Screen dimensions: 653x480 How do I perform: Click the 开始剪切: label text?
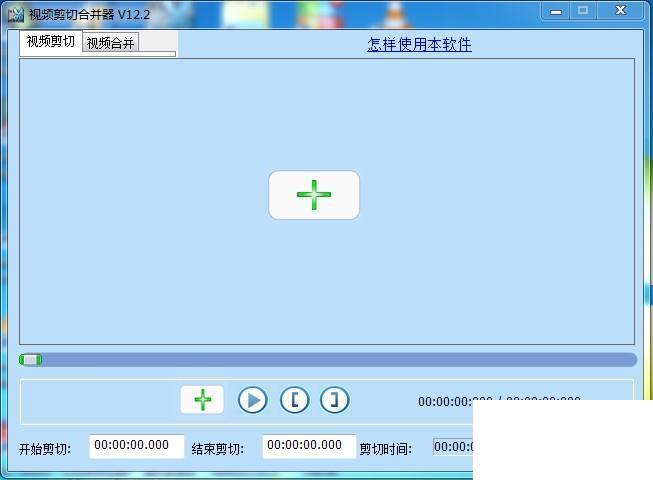point(45,449)
